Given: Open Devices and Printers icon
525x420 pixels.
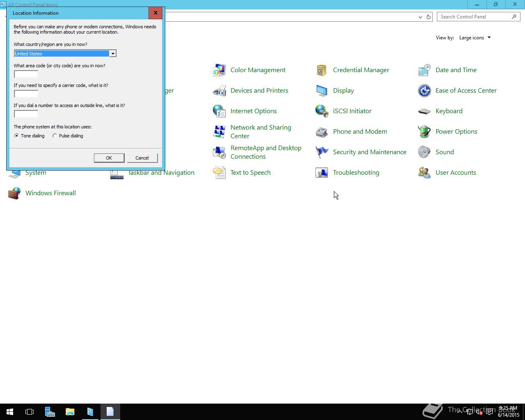Looking at the screenshot, I should (x=219, y=91).
